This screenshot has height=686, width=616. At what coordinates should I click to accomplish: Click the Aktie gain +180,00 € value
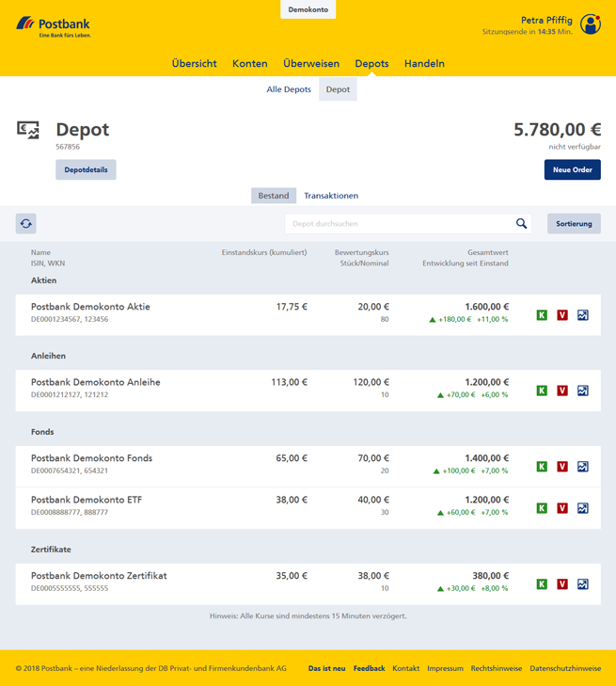tap(454, 319)
